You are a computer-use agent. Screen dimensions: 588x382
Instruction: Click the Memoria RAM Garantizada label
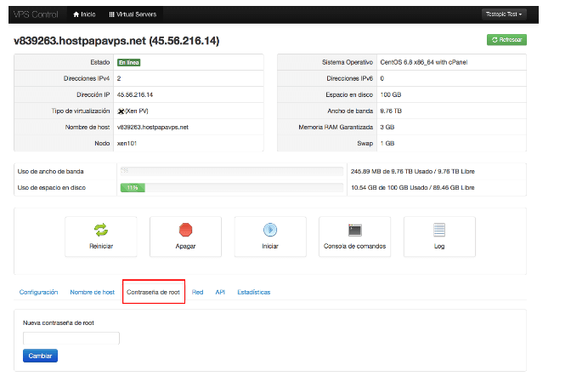(x=336, y=127)
